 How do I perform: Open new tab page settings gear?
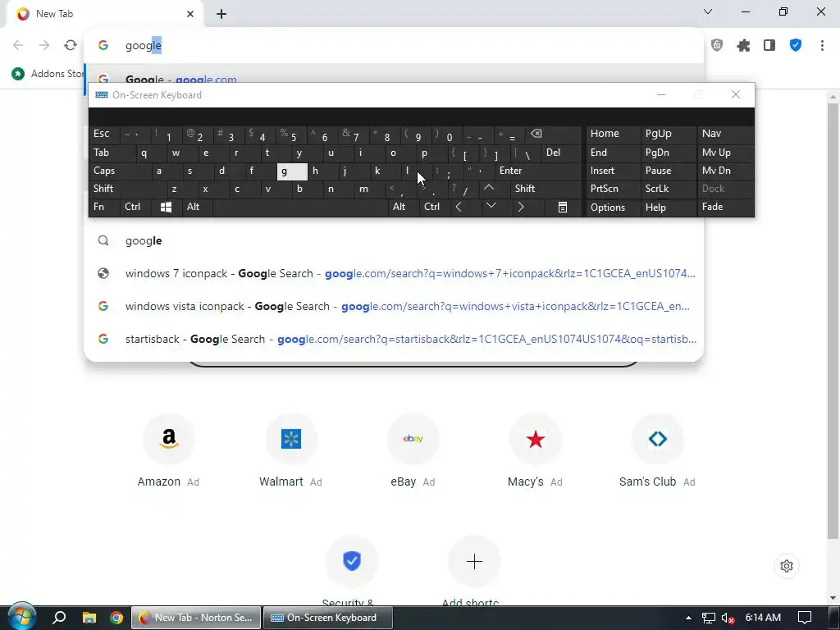(x=787, y=566)
